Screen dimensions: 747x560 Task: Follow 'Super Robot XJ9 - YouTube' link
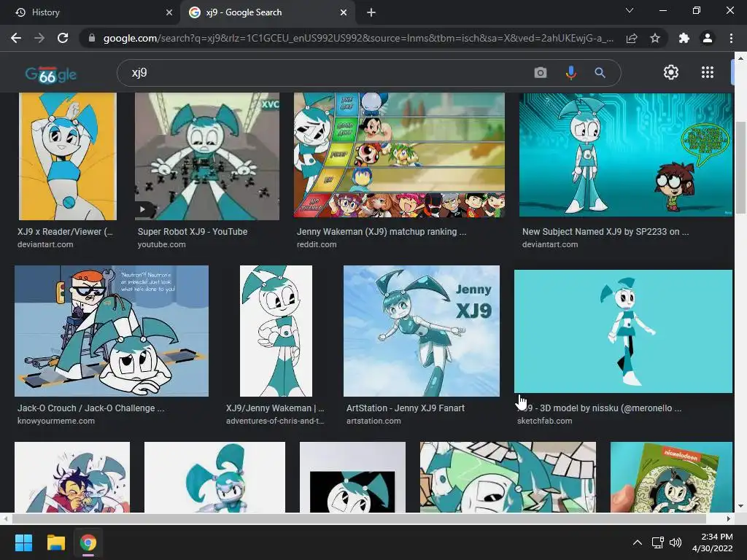[x=193, y=232]
